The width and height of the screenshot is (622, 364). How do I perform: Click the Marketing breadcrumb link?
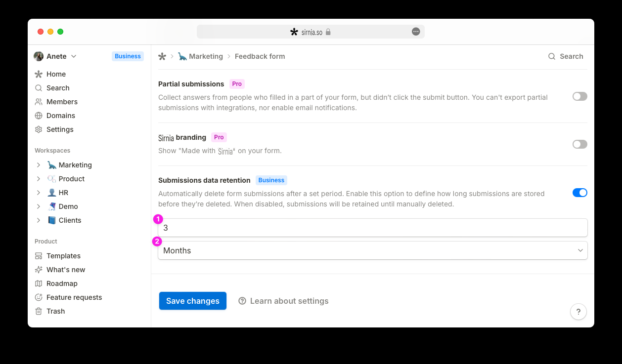point(200,56)
